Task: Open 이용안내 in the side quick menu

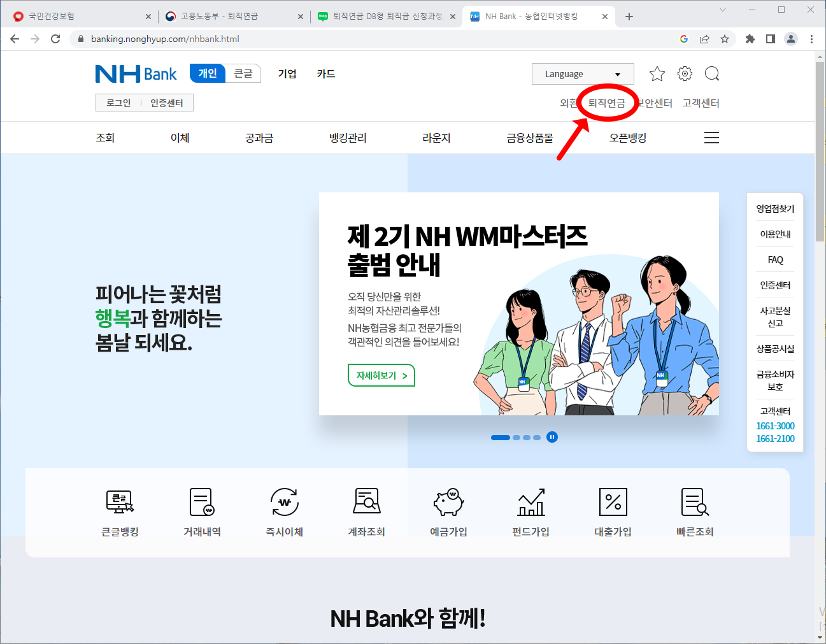Action: pos(775,234)
